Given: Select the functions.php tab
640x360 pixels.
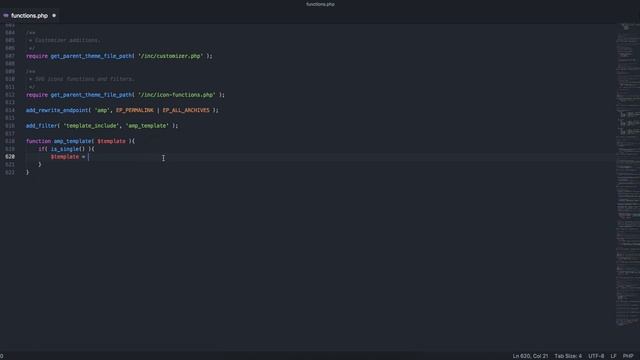Looking at the screenshot, I should (x=29, y=16).
